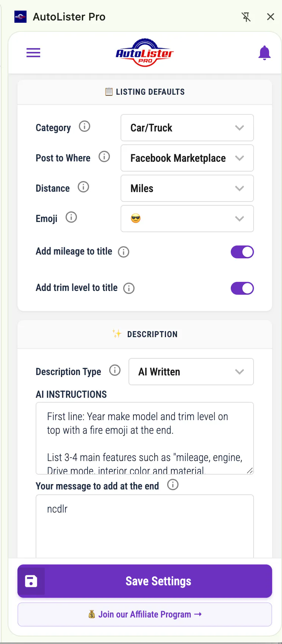Image resolution: width=282 pixels, height=644 pixels.
Task: Open the hamburger menu
Action: (33, 53)
